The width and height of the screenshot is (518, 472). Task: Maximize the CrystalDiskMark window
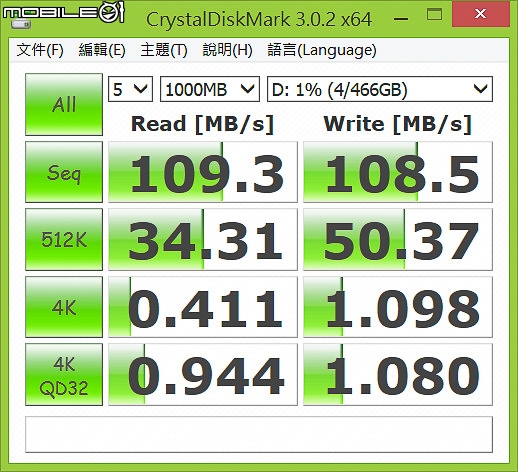point(434,15)
